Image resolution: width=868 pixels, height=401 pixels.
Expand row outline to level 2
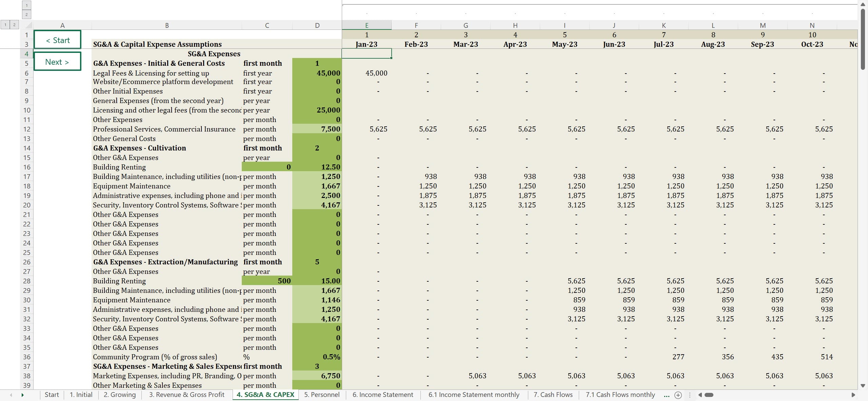click(14, 25)
